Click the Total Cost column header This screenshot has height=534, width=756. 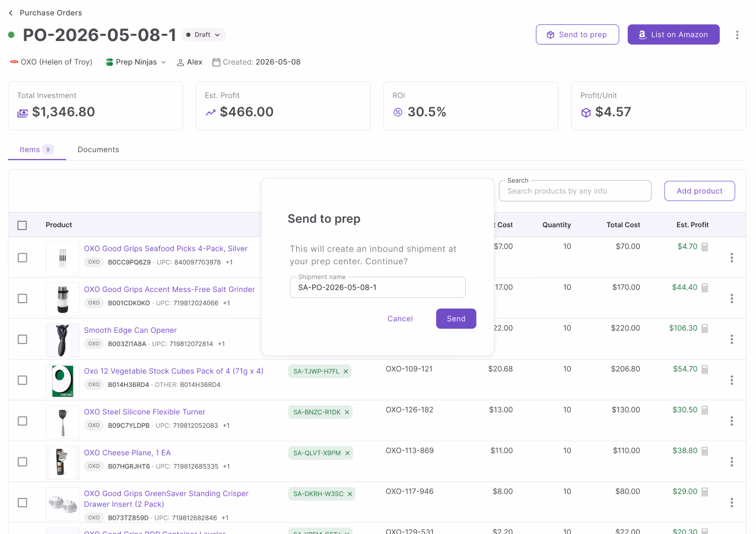point(623,225)
